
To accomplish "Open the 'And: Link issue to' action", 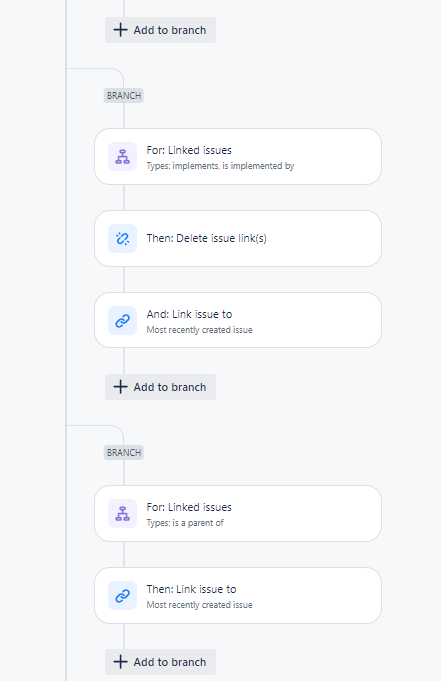I will (238, 320).
